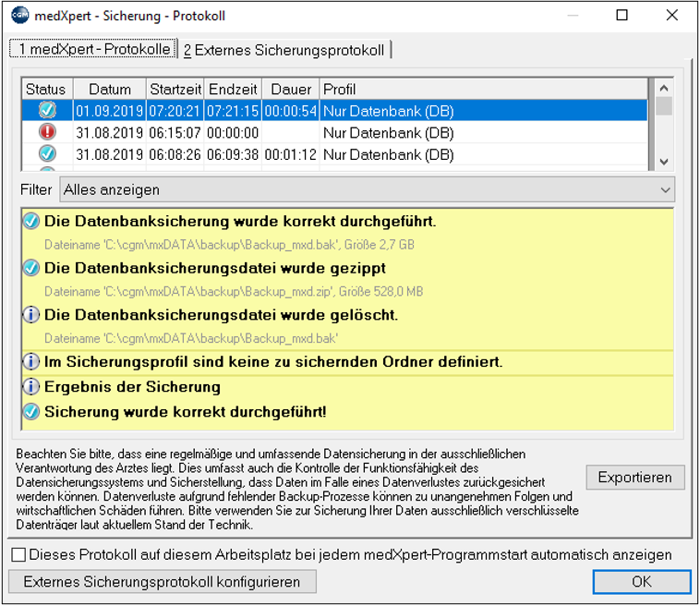
Task: Switch to '1 medXpert - Protokolle' tab
Action: (x=93, y=49)
